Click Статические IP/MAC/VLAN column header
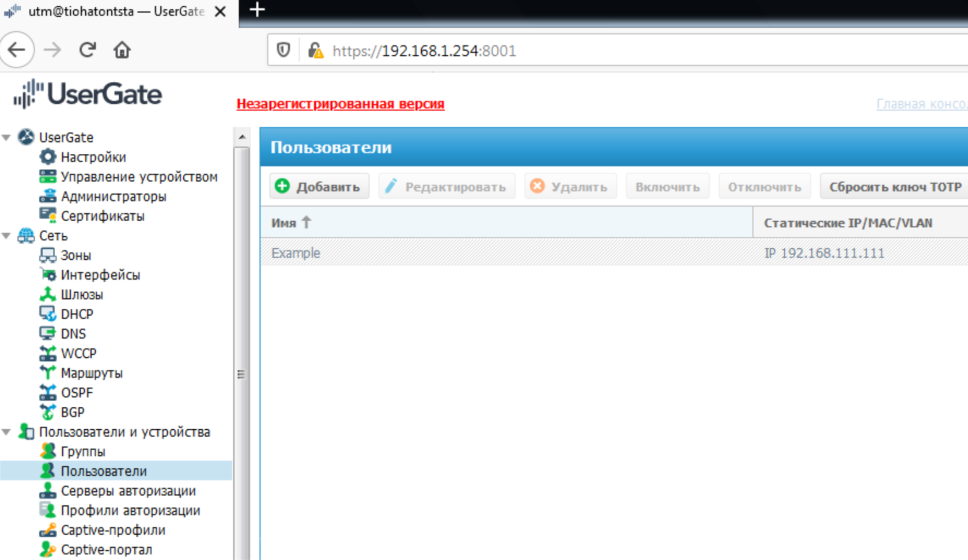The image size is (968, 560). coord(860,222)
